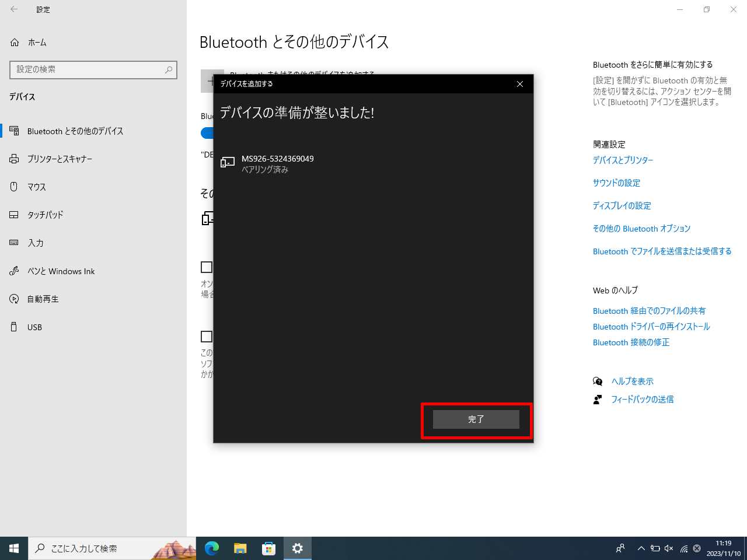Select the paired MS926-5324369049 device icon
The image size is (747, 560).
click(228, 163)
